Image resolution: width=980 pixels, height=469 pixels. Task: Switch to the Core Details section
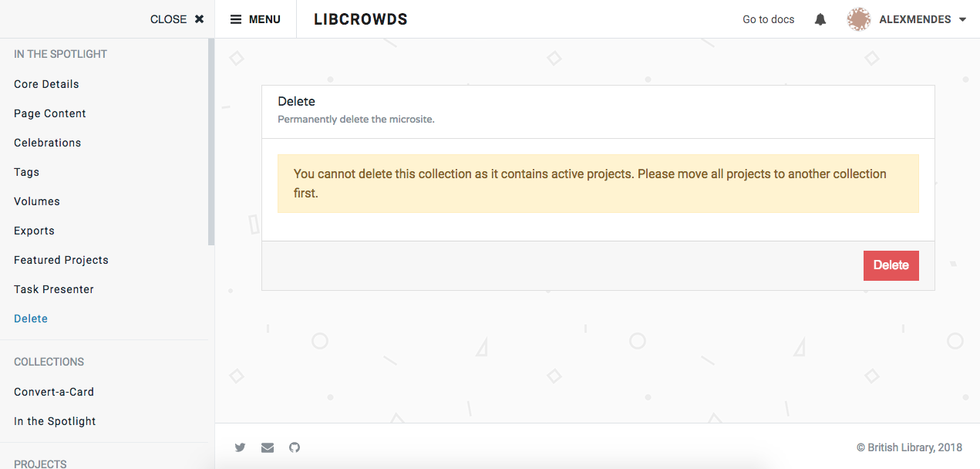point(46,83)
